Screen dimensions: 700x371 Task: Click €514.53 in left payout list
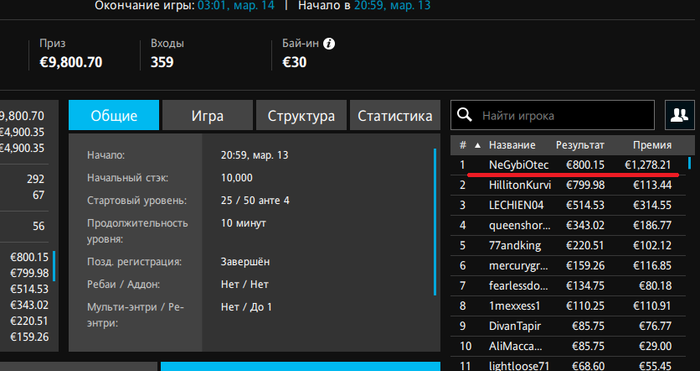pyautogui.click(x=29, y=289)
